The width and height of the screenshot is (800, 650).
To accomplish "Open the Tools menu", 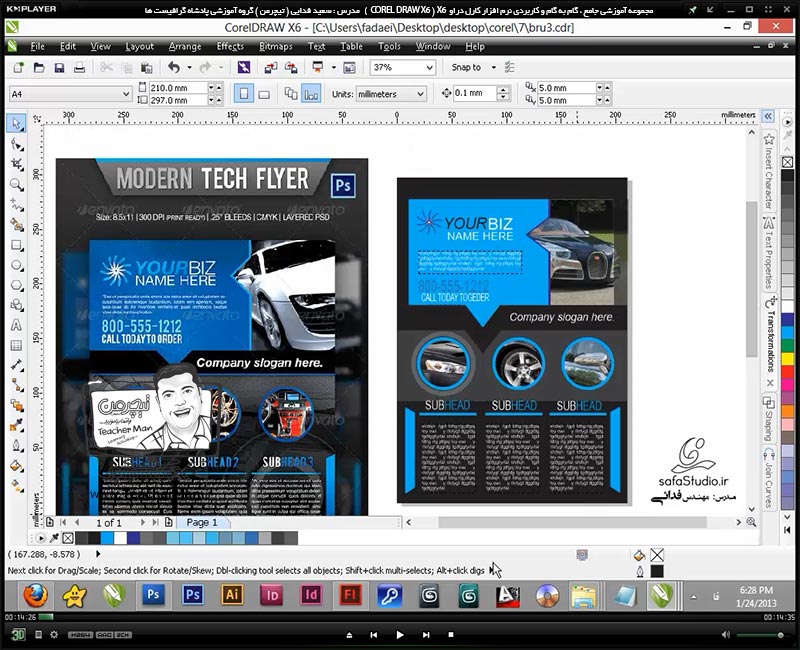I will click(x=389, y=46).
